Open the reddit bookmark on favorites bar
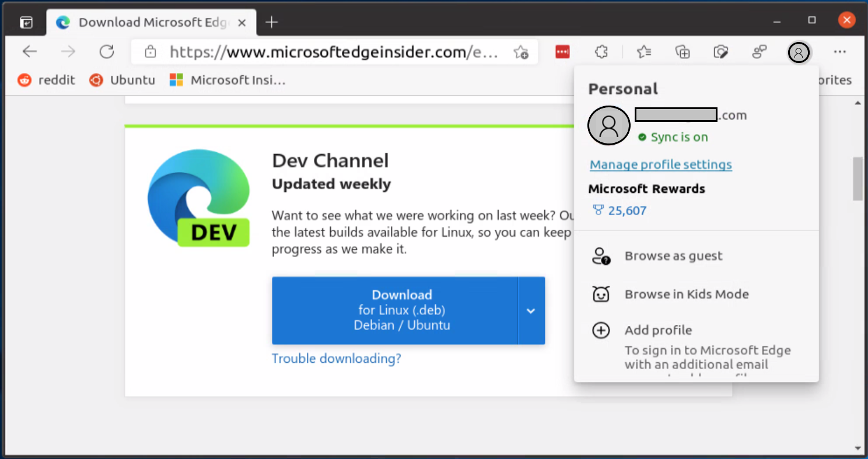The image size is (868, 459). click(x=46, y=80)
